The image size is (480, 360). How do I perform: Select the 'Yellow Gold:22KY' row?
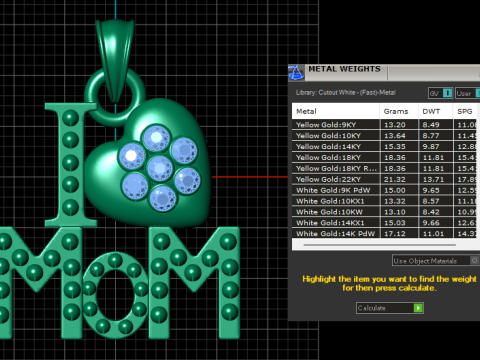385,179
